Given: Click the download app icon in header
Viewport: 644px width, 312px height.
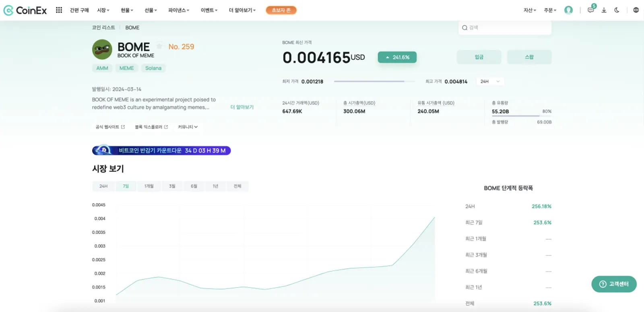Looking at the screenshot, I should click(x=604, y=10).
